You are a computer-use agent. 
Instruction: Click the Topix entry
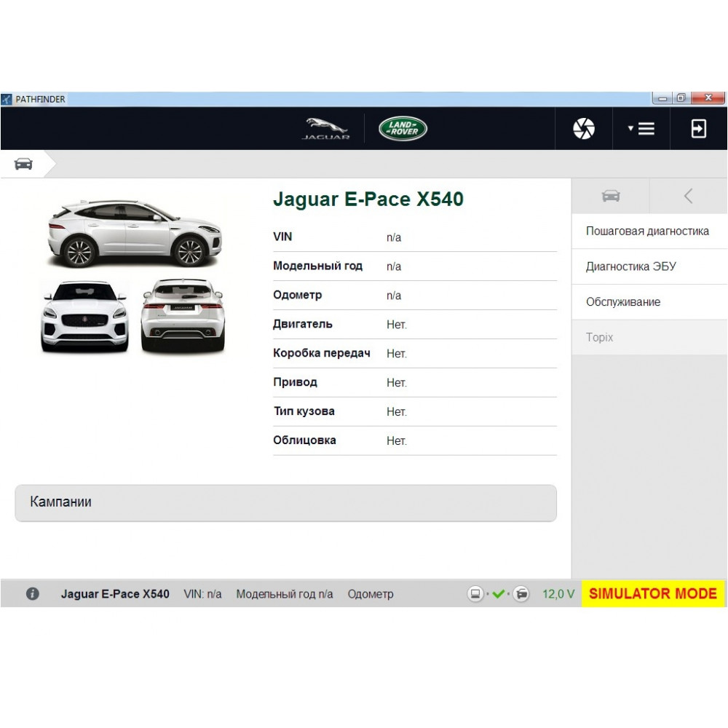600,338
